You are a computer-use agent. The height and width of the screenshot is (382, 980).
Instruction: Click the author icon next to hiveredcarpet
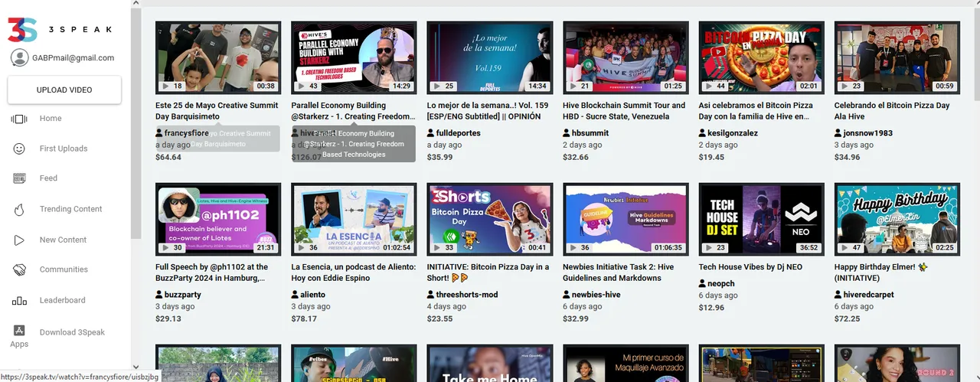pos(838,295)
